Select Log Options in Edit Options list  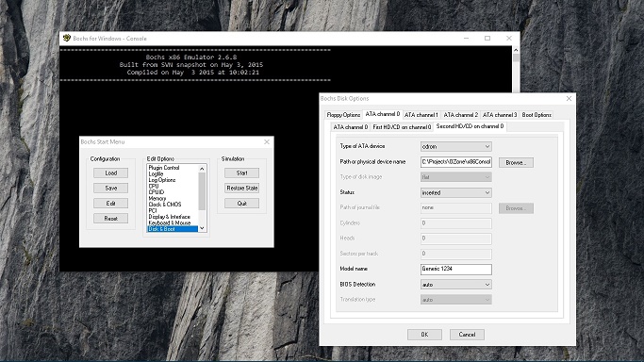(173, 180)
